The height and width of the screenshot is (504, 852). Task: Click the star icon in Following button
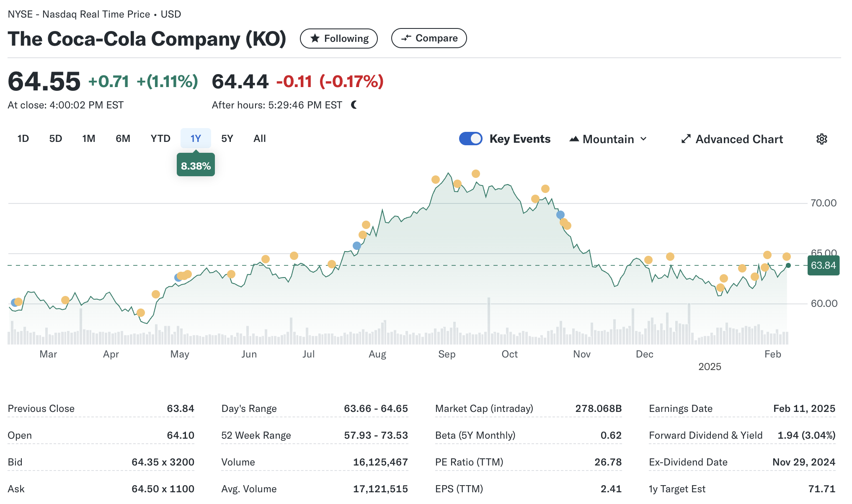(315, 39)
